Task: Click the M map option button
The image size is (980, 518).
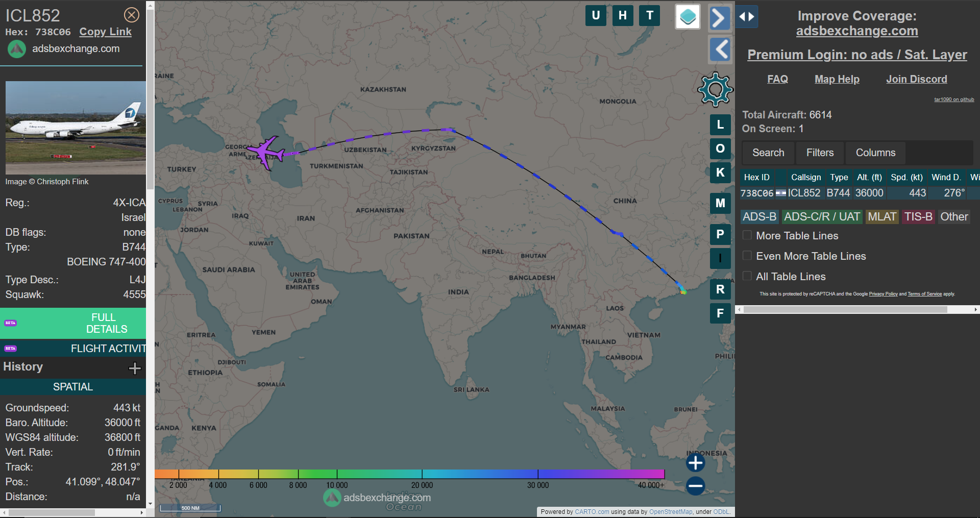Action: 720,203
